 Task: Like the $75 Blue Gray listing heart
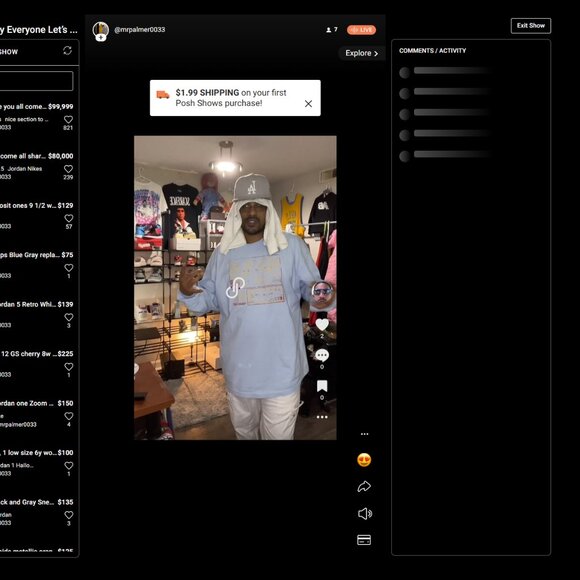[68, 268]
